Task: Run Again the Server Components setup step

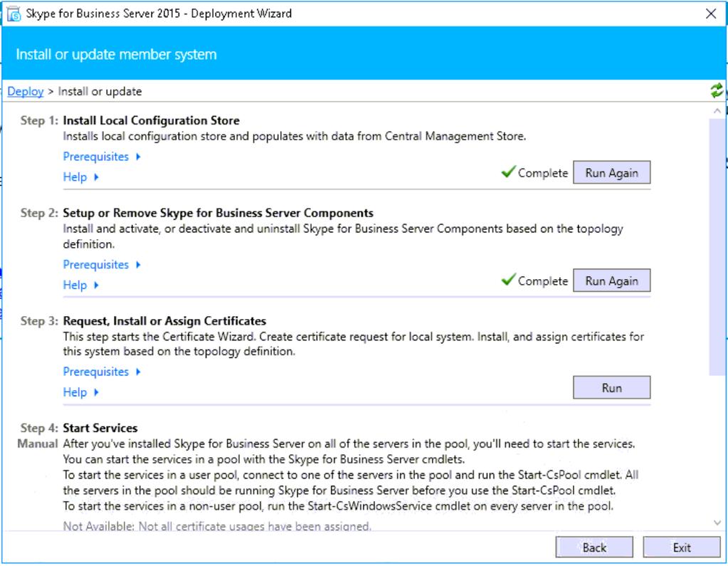Action: click(611, 281)
